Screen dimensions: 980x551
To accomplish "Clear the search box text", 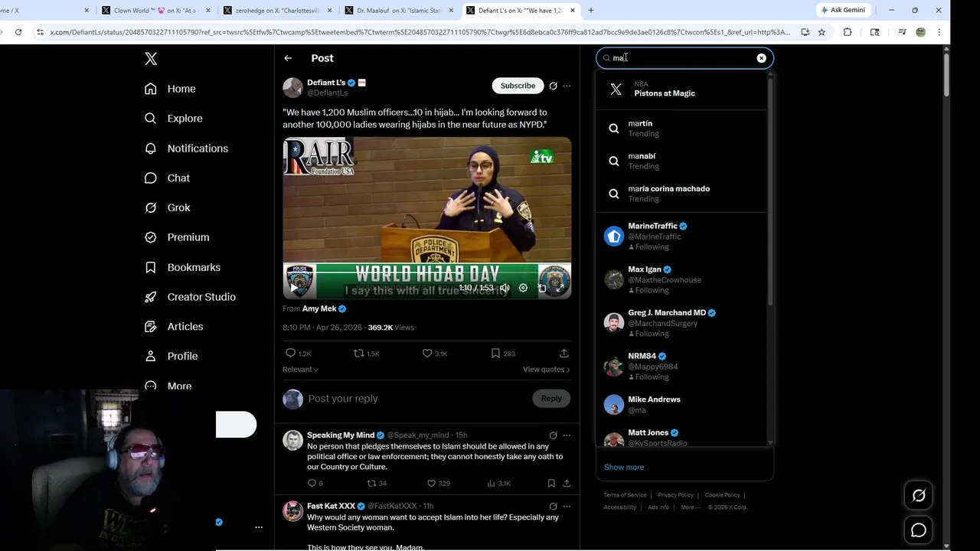I will (761, 58).
